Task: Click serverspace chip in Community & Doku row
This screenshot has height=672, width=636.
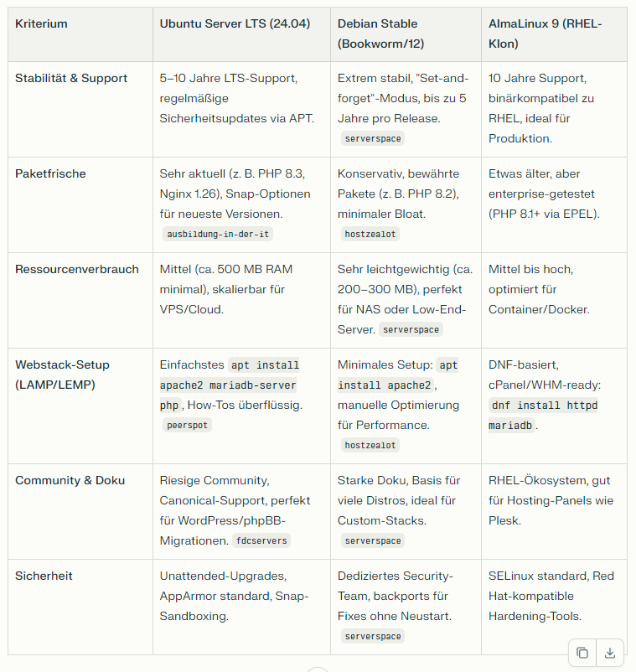Action: tap(373, 540)
